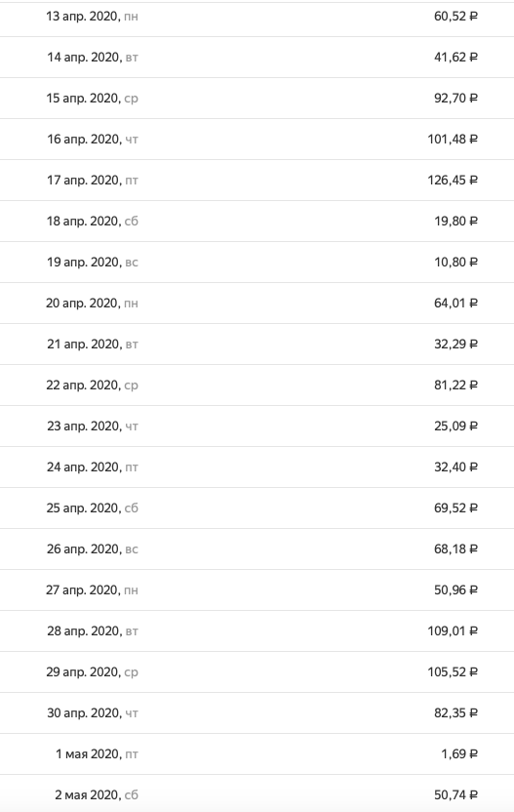Open the 15 апр. 2020 entry

(x=257, y=98)
